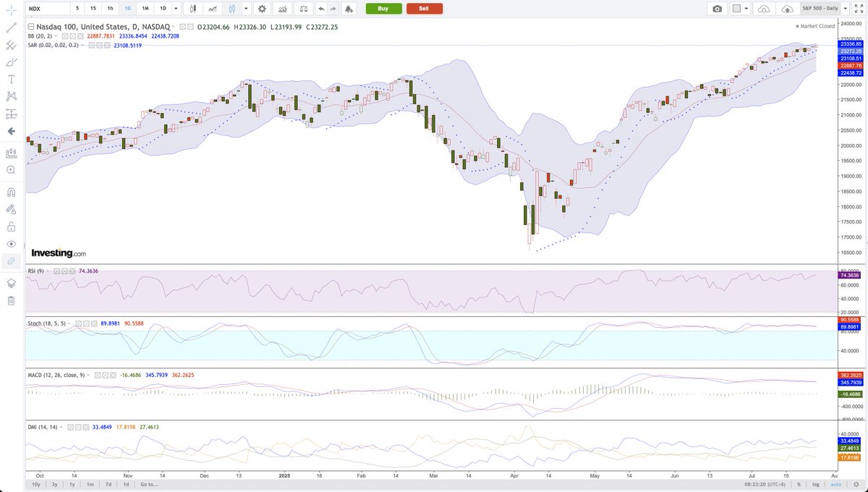Viewport: 868px width, 492px height.
Task: Set the date range to 1m
Action: point(90,484)
